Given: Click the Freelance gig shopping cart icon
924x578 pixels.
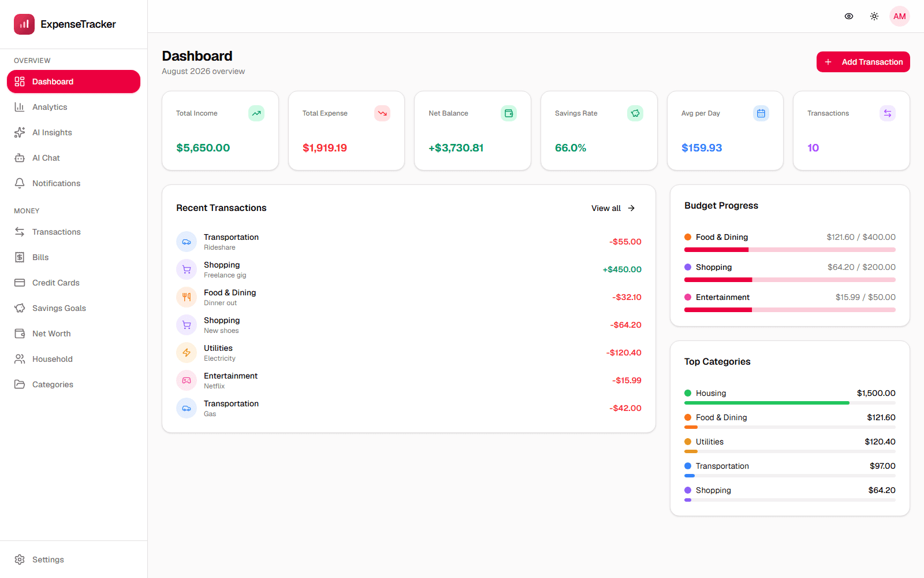Looking at the screenshot, I should (x=187, y=269).
